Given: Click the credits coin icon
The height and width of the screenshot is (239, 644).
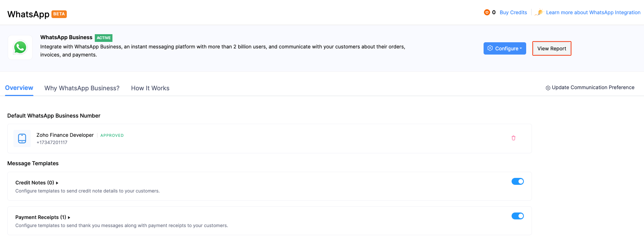Looking at the screenshot, I should click(487, 12).
